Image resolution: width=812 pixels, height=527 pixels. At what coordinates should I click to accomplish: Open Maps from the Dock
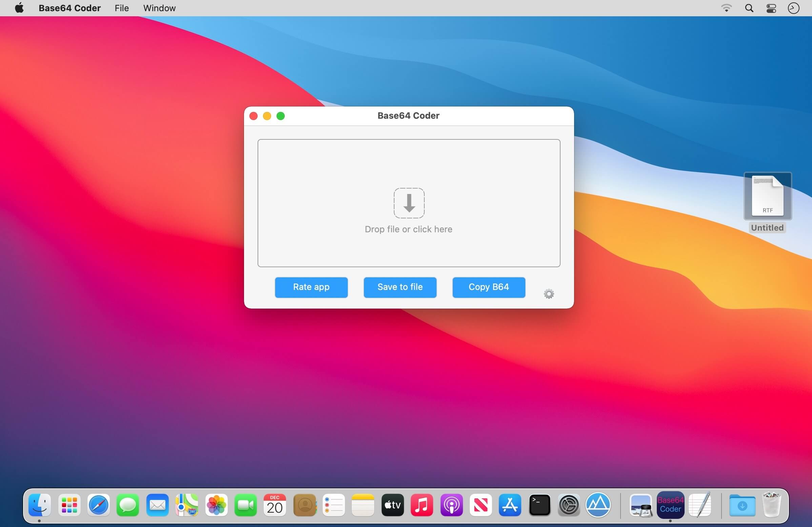[x=187, y=505]
